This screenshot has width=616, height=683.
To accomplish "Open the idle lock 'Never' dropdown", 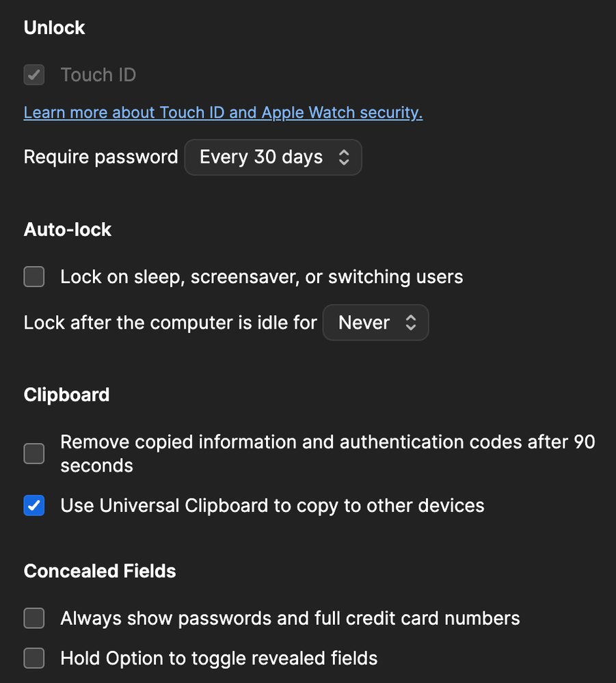I will [x=375, y=323].
